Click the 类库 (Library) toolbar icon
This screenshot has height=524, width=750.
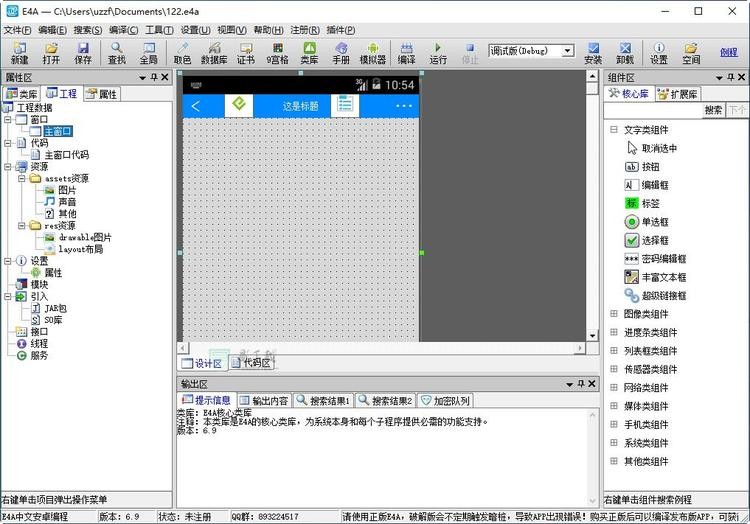pos(309,53)
